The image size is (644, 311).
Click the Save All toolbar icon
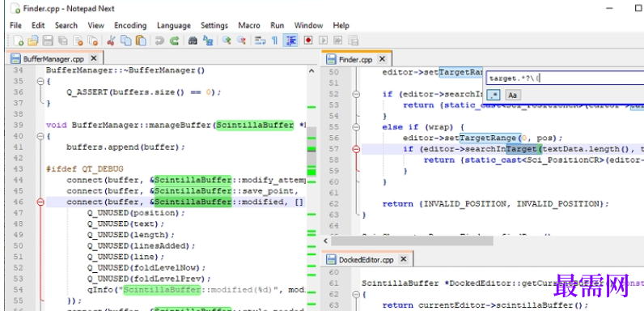tap(63, 40)
